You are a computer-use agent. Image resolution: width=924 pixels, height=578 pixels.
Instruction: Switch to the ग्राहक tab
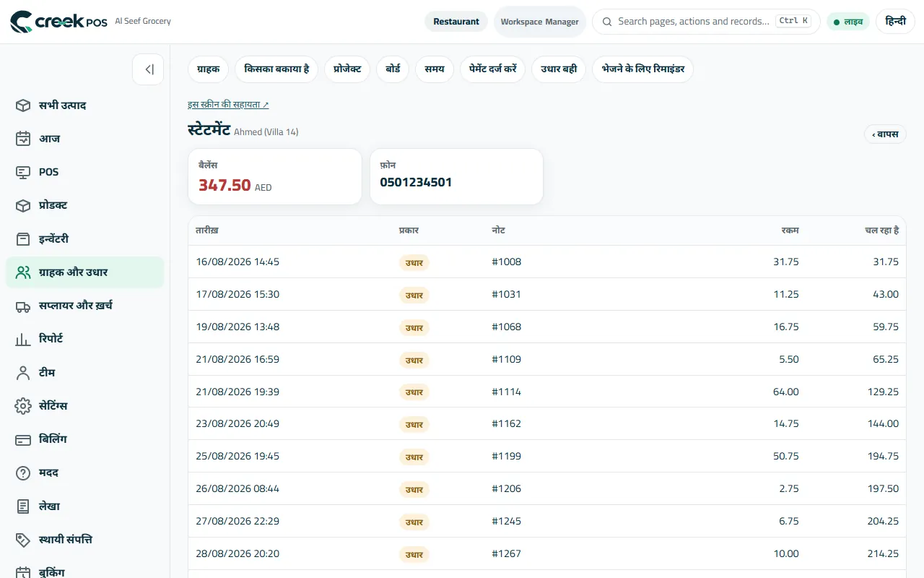(209, 69)
